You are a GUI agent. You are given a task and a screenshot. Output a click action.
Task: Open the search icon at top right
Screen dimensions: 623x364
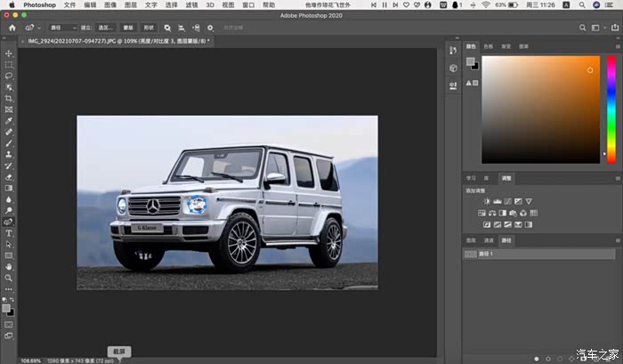click(x=582, y=28)
